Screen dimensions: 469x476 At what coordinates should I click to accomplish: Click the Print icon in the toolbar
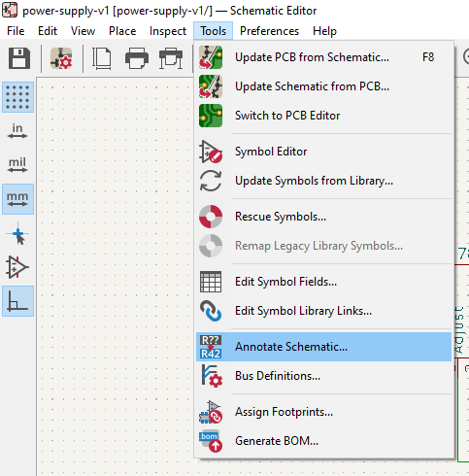(x=137, y=58)
